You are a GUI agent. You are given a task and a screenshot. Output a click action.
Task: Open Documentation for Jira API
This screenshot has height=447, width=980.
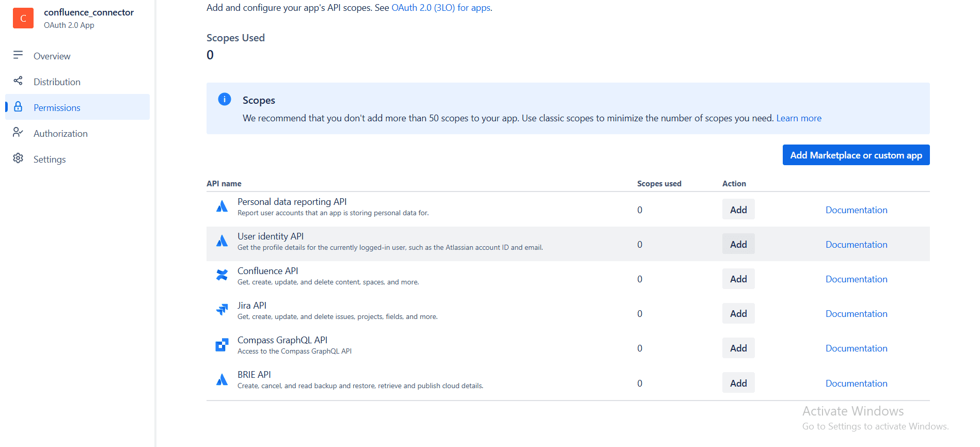tap(856, 314)
